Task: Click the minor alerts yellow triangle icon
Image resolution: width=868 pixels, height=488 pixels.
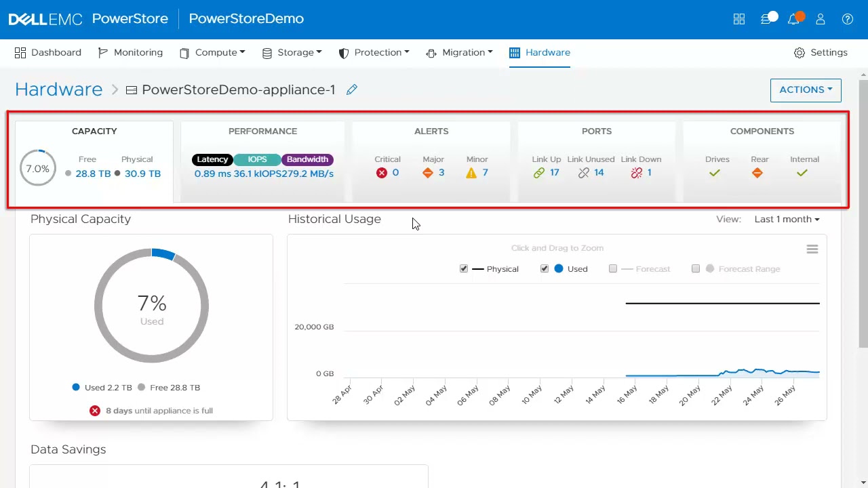Action: tap(471, 173)
